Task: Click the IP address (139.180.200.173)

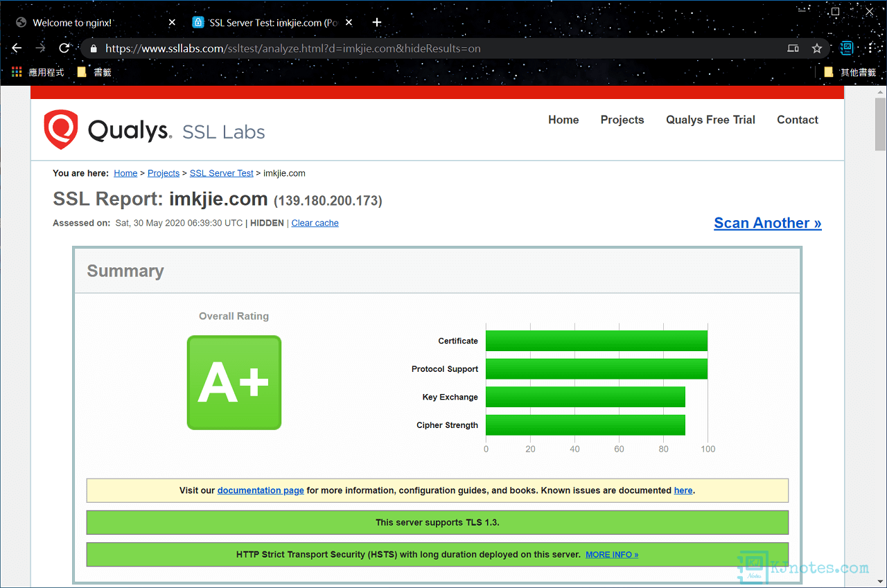Action: pyautogui.click(x=328, y=201)
